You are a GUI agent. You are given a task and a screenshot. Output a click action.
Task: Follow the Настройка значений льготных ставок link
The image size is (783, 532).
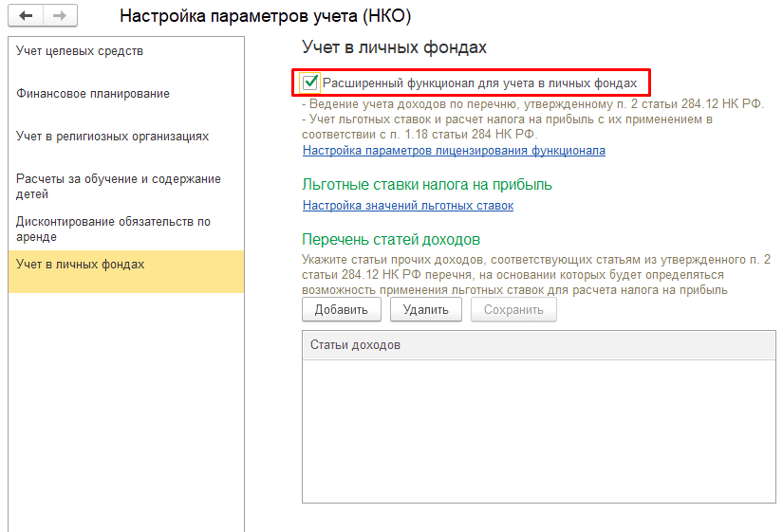click(x=407, y=206)
